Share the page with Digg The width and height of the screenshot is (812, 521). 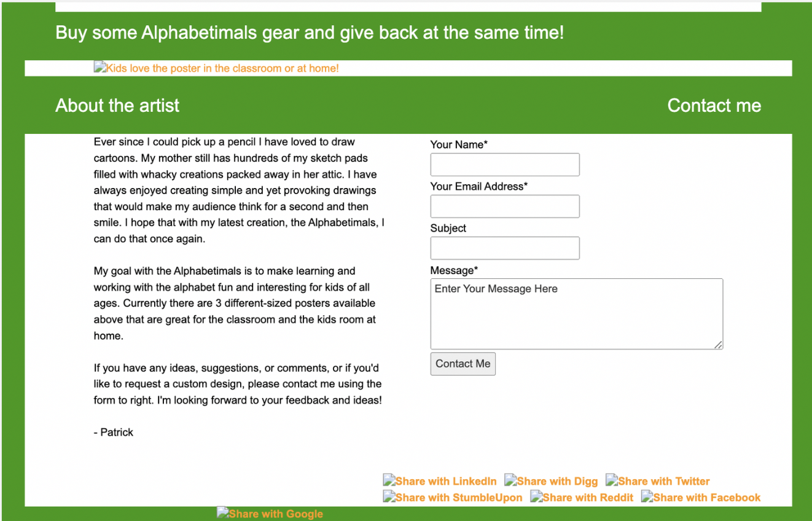(x=551, y=481)
